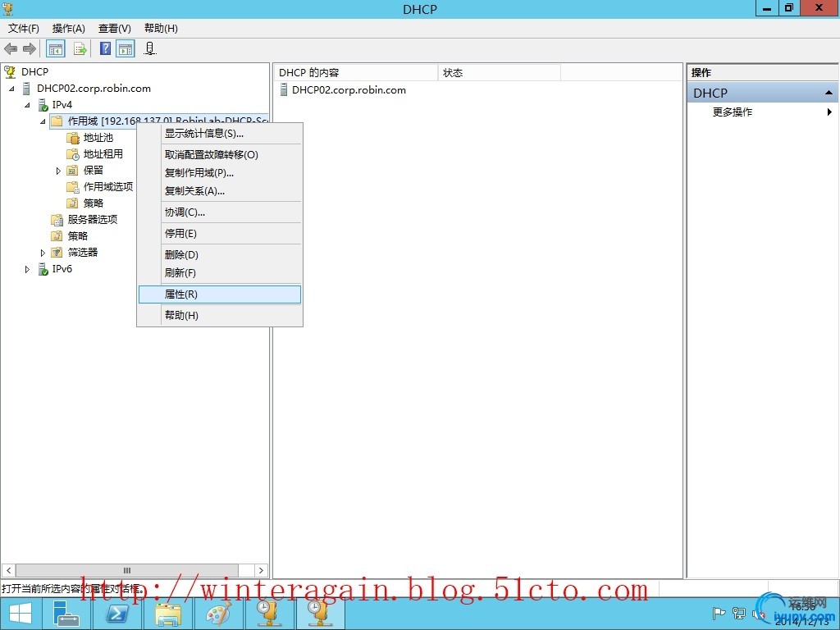
Task: Click the Export List toolbar icon
Action: (80, 49)
